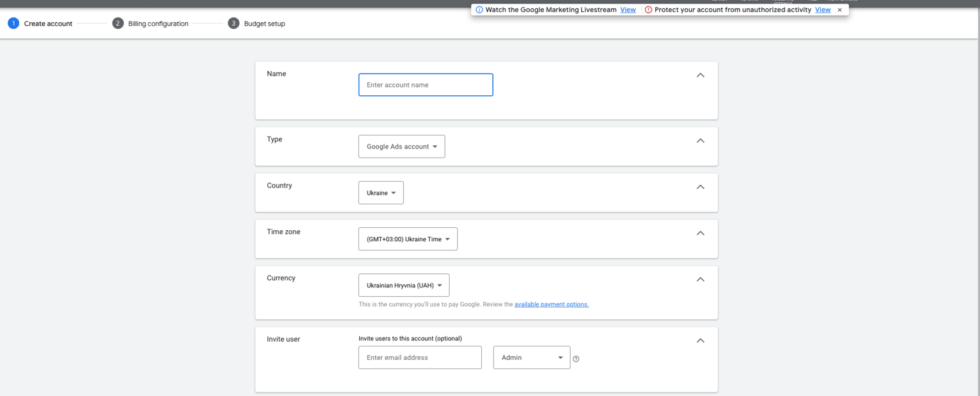Open the Ukrainian Hryvnia currency dropdown

pyautogui.click(x=404, y=286)
